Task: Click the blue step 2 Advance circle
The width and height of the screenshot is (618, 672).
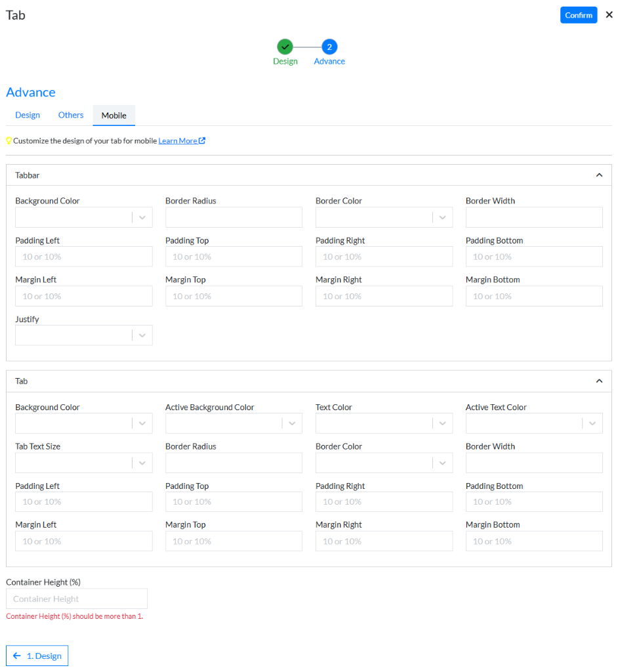Action: [x=329, y=47]
